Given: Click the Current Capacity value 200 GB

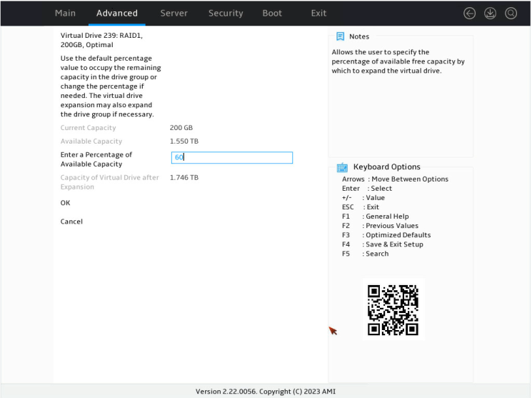Looking at the screenshot, I should (181, 128).
